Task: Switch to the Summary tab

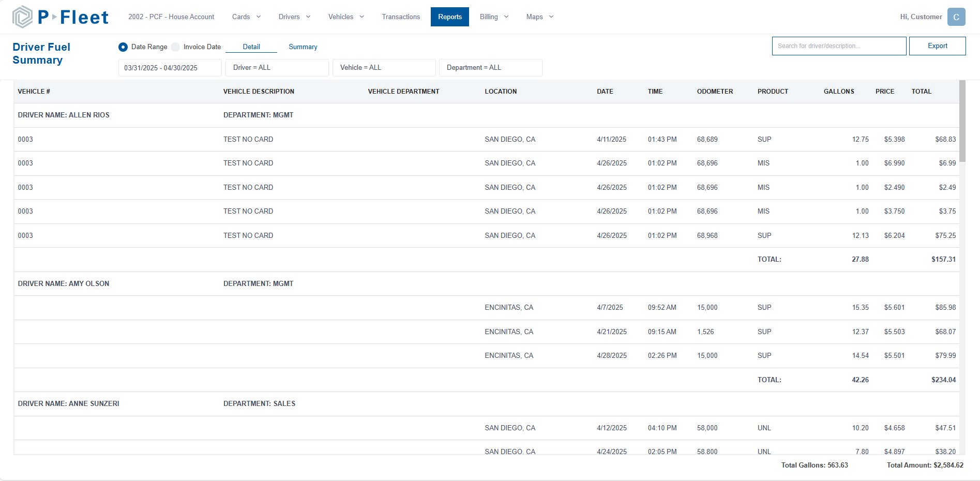Action: coord(303,47)
